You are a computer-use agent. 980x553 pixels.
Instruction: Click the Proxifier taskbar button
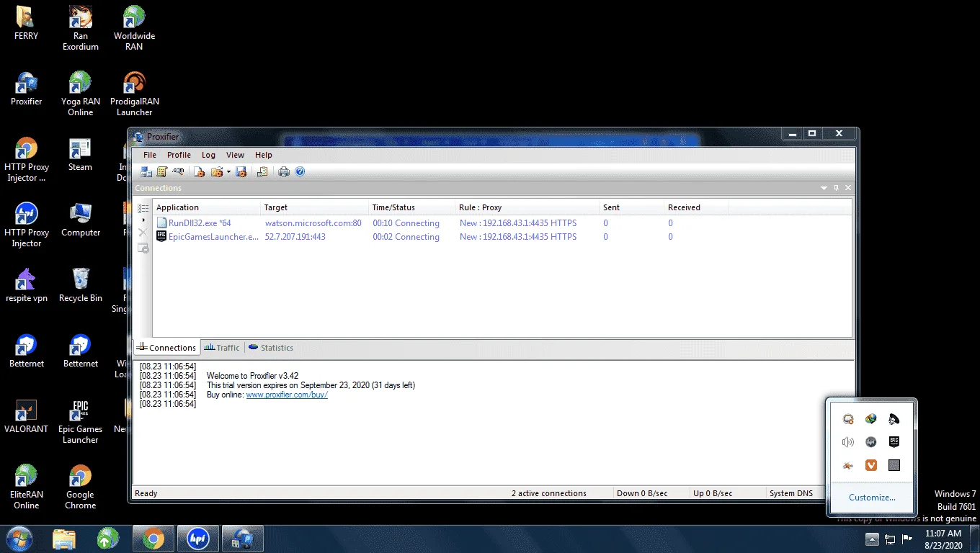point(242,539)
